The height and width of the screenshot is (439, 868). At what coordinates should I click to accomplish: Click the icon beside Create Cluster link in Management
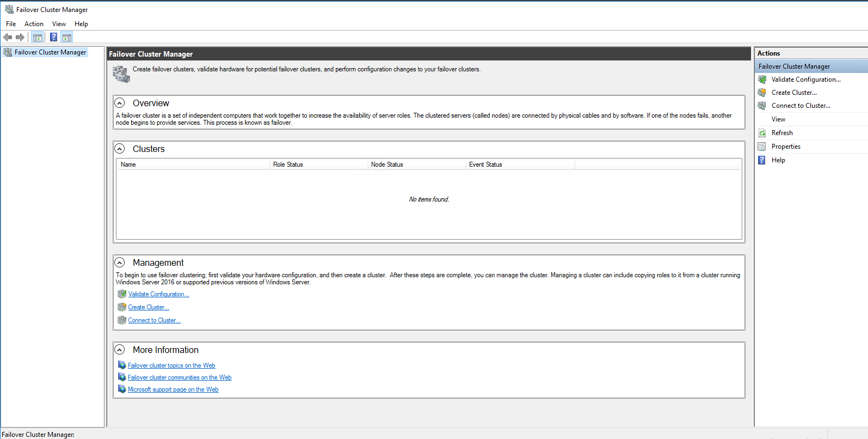pos(122,307)
